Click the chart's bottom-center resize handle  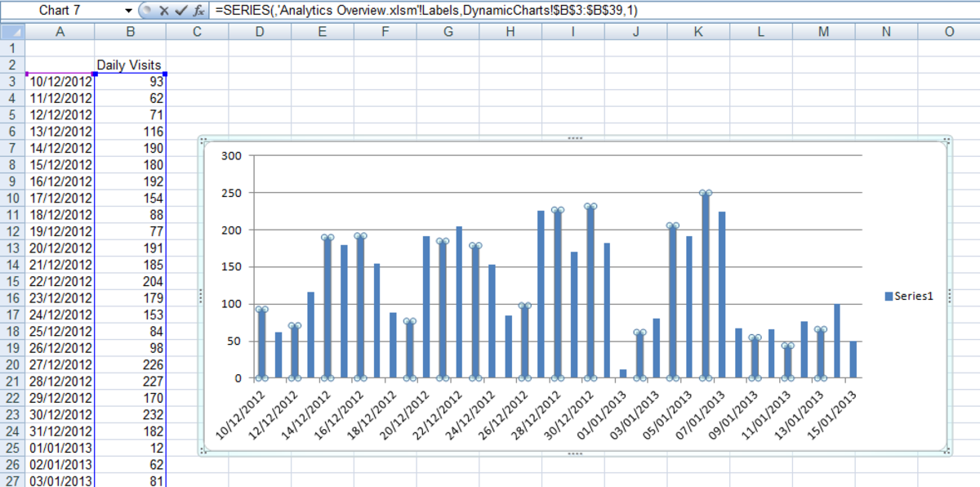click(575, 453)
